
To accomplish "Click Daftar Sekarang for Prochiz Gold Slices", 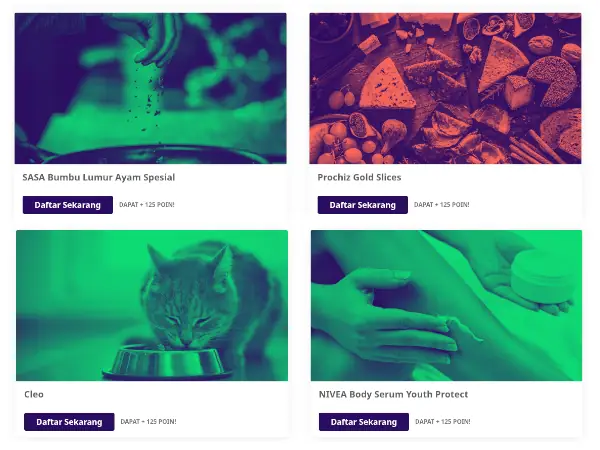I will pyautogui.click(x=362, y=205).
